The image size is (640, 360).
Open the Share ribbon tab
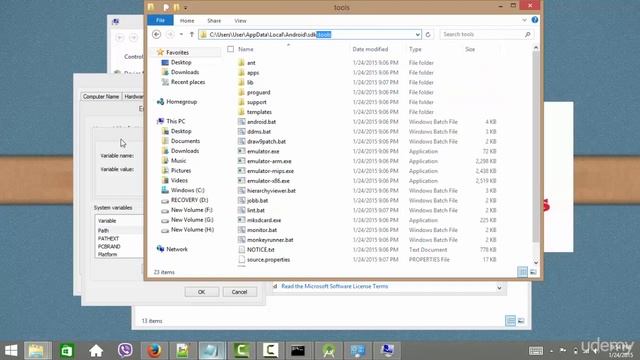(x=214, y=20)
